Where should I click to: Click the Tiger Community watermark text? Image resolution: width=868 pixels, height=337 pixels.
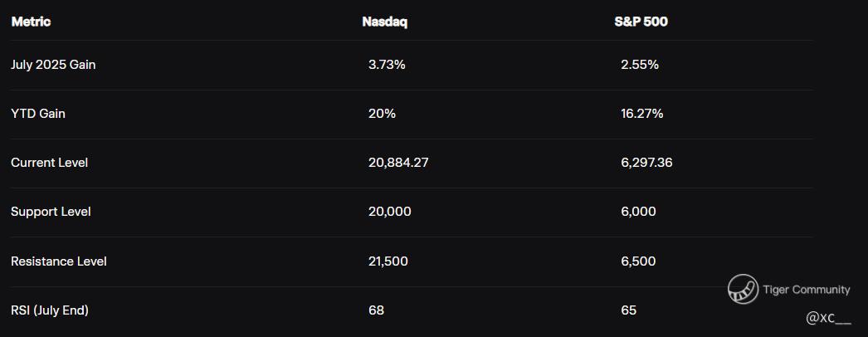pos(806,290)
